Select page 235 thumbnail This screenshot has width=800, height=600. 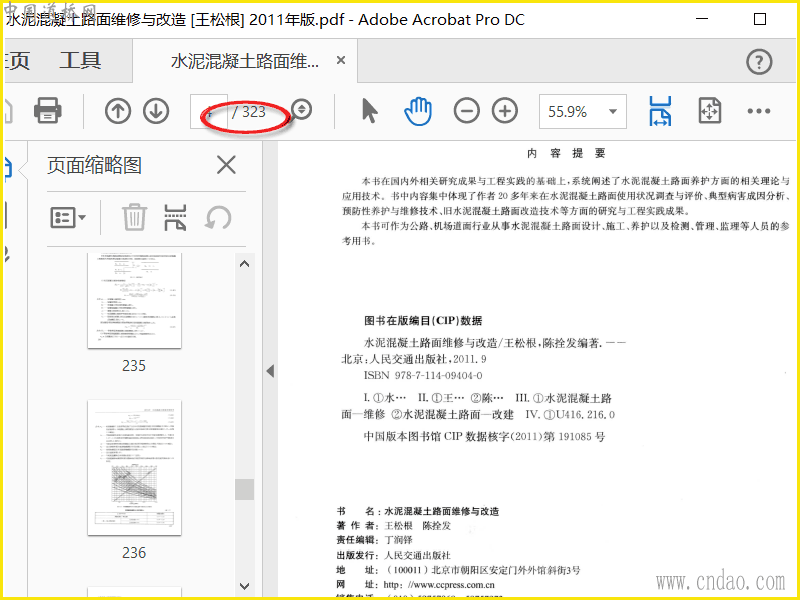coord(134,300)
